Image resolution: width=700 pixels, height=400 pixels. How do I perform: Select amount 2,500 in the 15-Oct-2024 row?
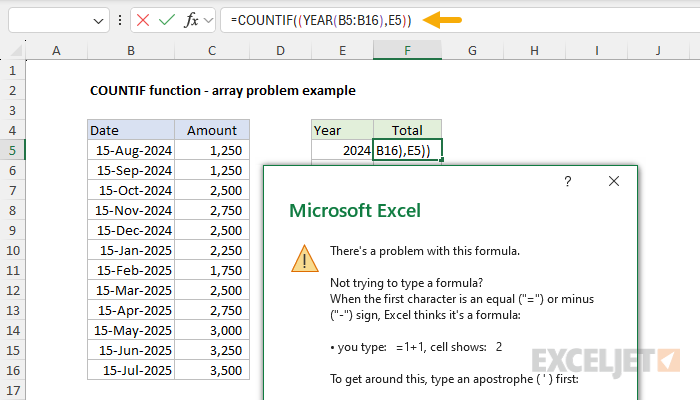[x=212, y=191]
